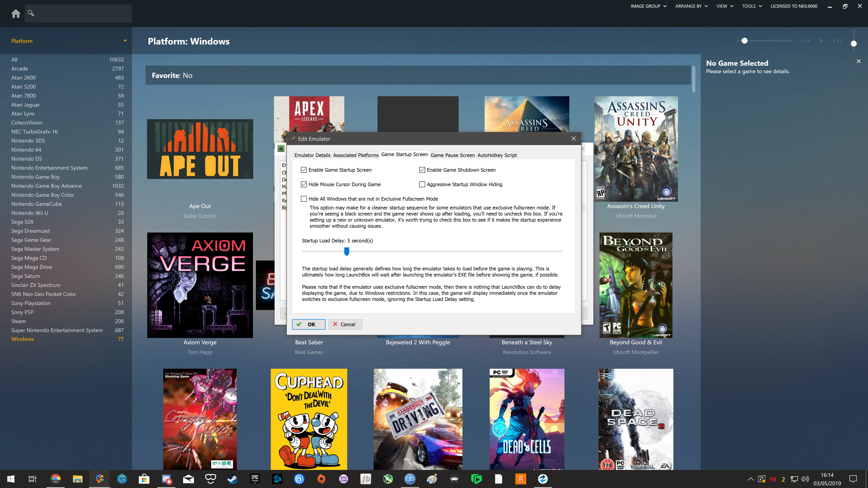Screen dimensions: 868x488
Task: Launch Battle.net from taskbar
Action: pyautogui.click(x=277, y=479)
